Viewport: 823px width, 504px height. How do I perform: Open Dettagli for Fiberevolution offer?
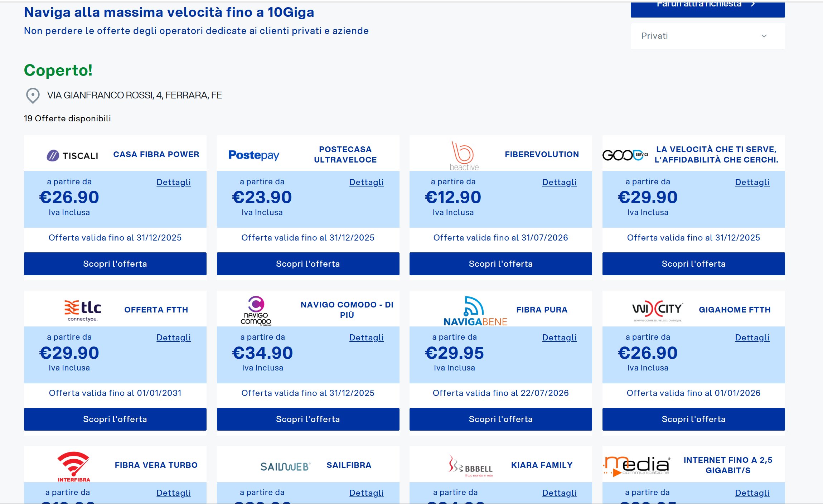(x=559, y=182)
